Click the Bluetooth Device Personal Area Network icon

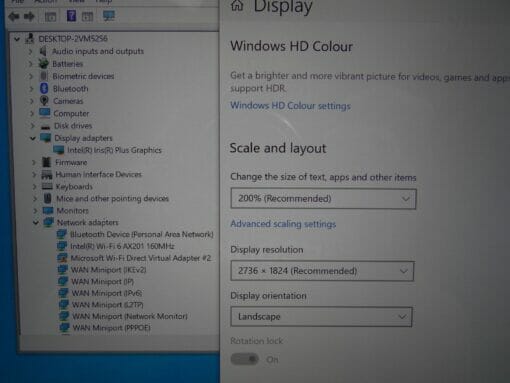[x=62, y=234]
